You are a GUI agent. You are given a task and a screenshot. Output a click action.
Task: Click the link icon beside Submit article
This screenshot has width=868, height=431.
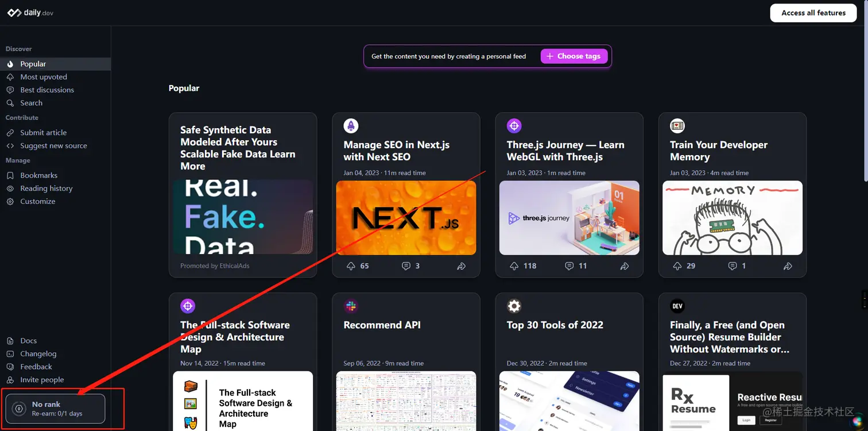pos(10,132)
